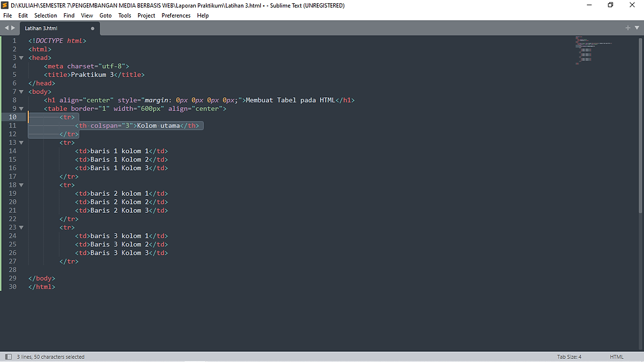Click 'baris 2 kolom 1' on line 19
The height and width of the screenshot is (362, 644).
(120, 193)
